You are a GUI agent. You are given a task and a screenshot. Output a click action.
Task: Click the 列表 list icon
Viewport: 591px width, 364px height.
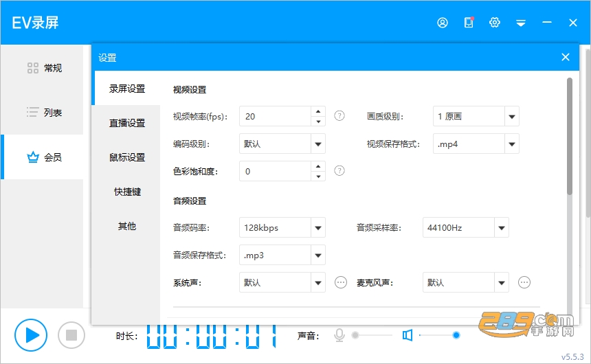click(x=32, y=112)
